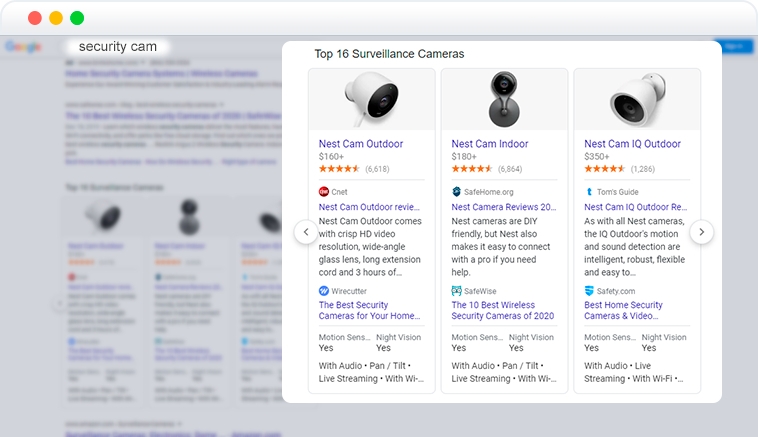Open the Nest Cam IQ Outdoor title link
This screenshot has width=758, height=437.
coord(632,144)
